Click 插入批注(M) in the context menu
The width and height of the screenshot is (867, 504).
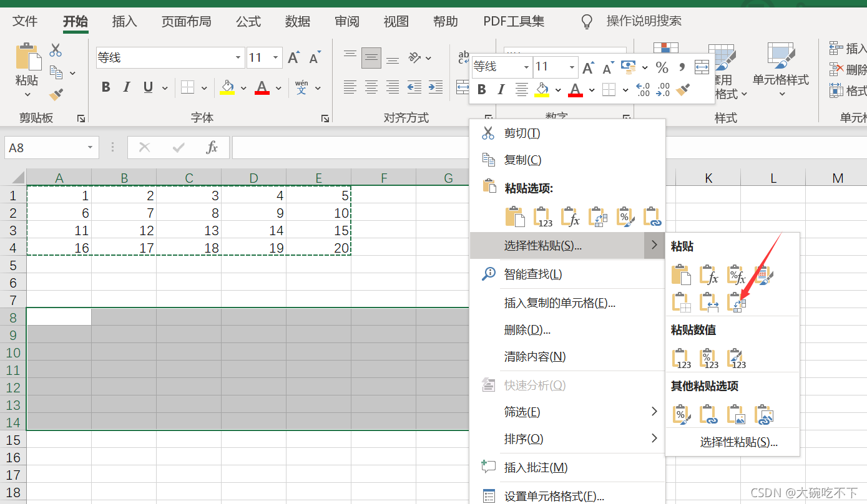coord(567,467)
